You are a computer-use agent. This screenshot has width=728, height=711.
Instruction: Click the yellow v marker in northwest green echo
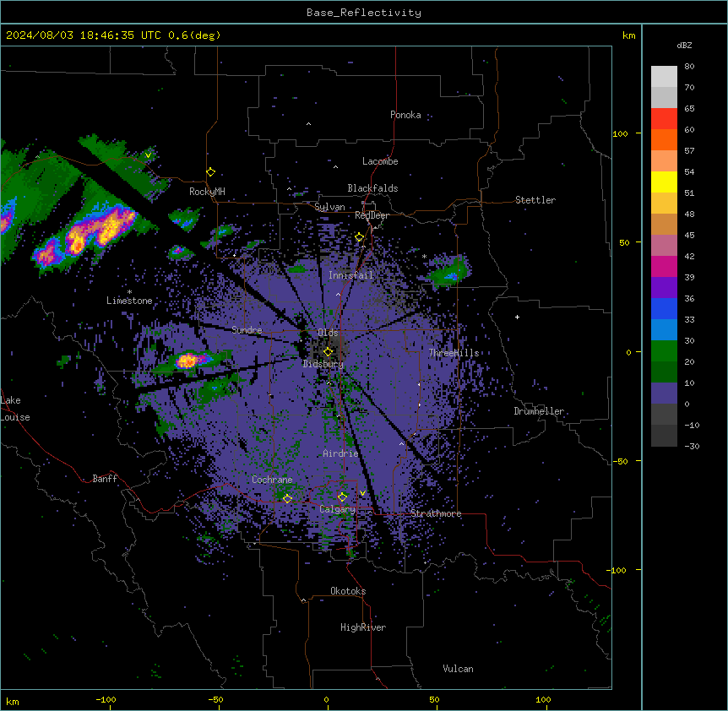click(148, 155)
